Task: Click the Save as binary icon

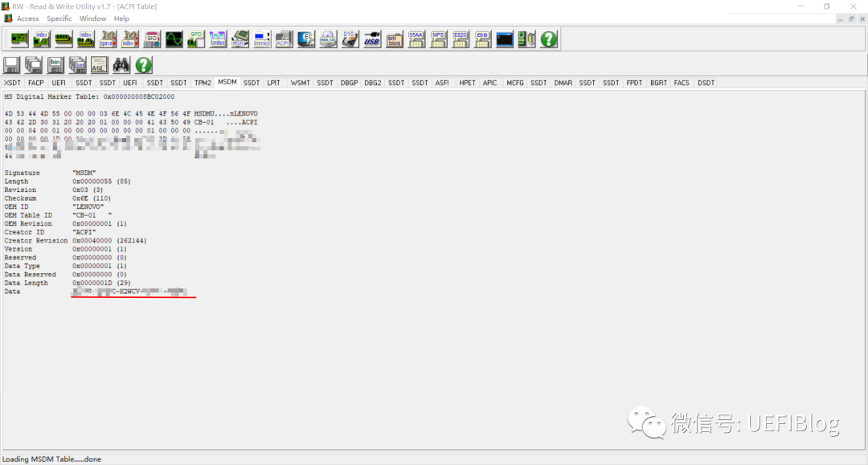Action: tap(55, 65)
